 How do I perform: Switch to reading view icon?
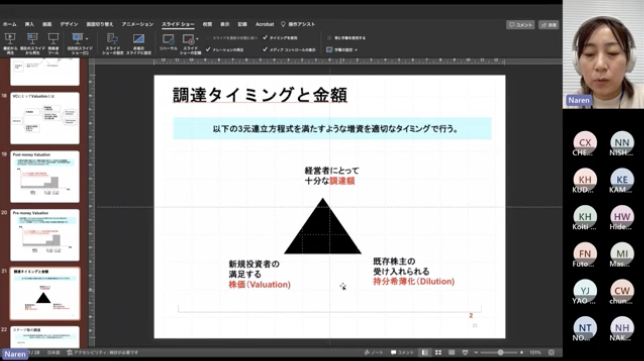tap(452, 352)
